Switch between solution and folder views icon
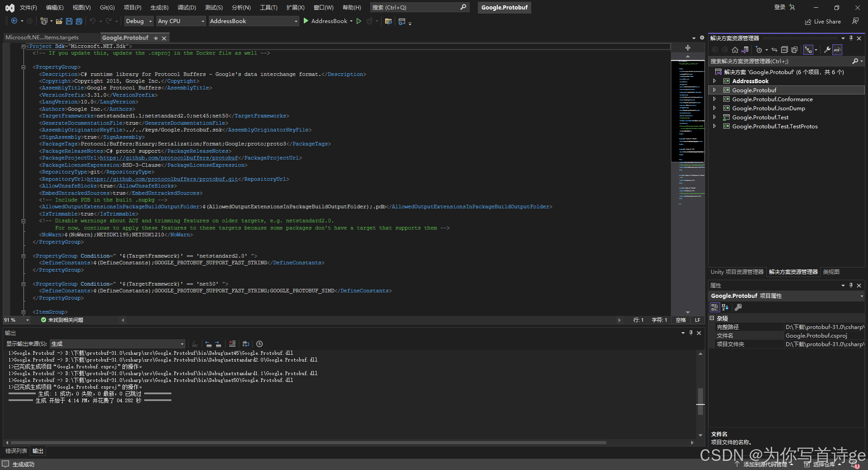This screenshot has height=470, width=868. click(x=745, y=50)
